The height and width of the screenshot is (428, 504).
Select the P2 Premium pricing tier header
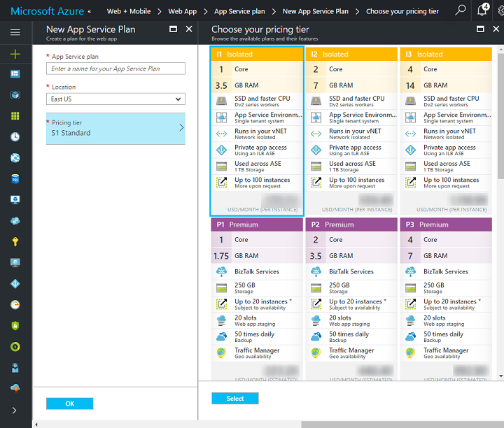[x=351, y=224]
